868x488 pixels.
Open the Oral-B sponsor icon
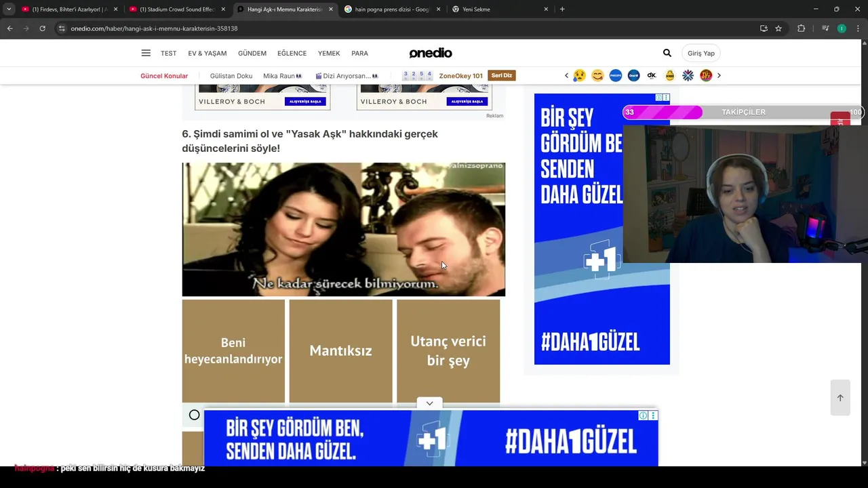633,75
